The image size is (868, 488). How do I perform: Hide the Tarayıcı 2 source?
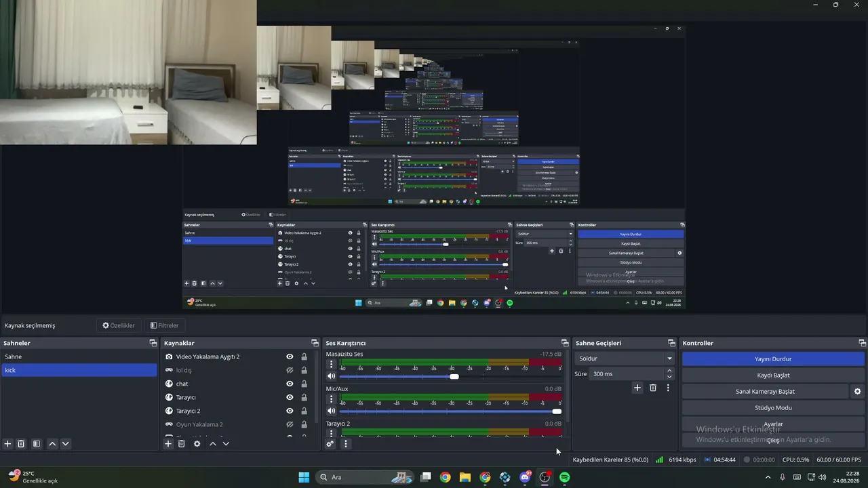pyautogui.click(x=290, y=411)
